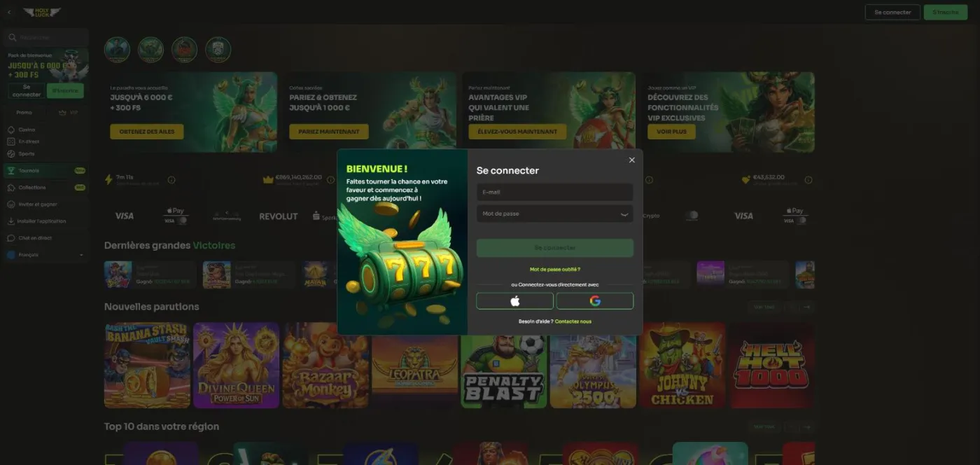Screen dimensions: 980x465
Task: Click the green sign-up button in header
Action: point(945,13)
